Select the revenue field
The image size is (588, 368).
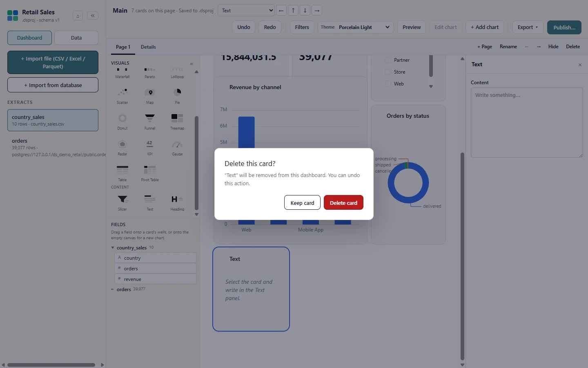(156, 279)
